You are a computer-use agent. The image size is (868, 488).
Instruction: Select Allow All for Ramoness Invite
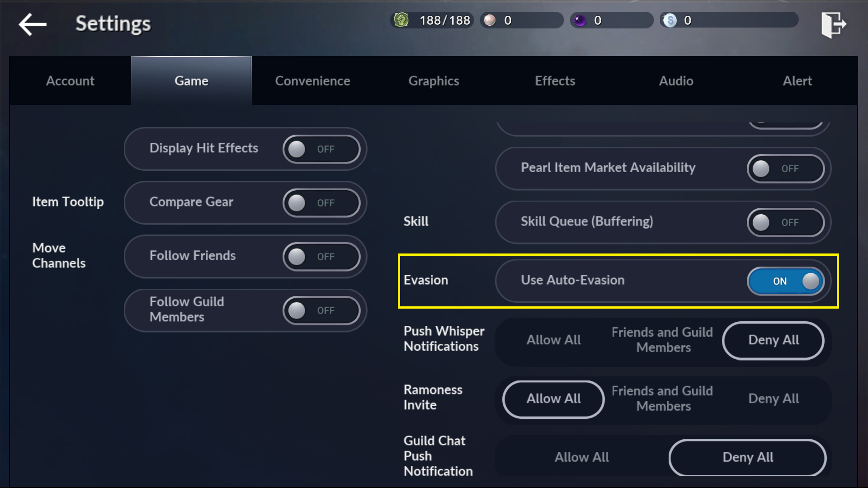pos(552,398)
